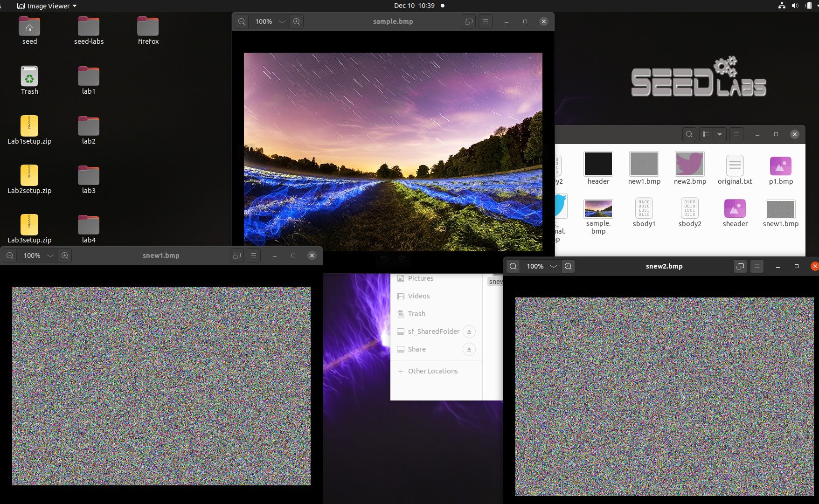Open lab3 desktop folder
The image size is (819, 504).
[x=89, y=180]
